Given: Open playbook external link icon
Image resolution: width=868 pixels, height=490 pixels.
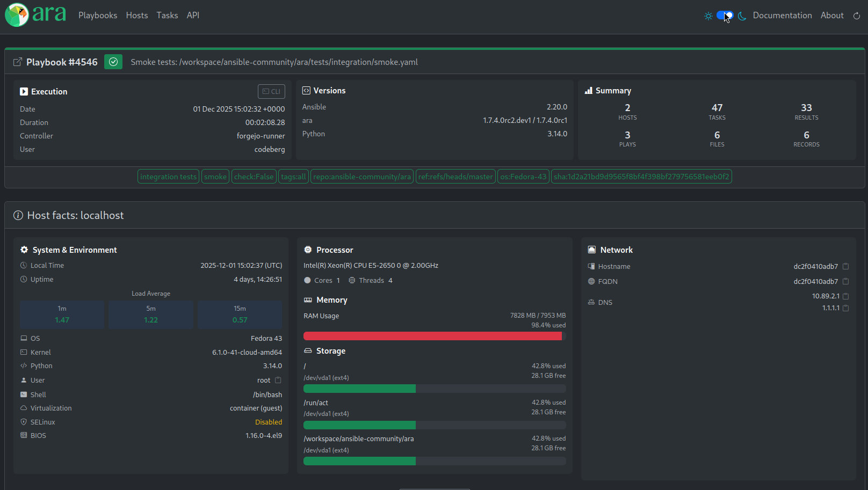Looking at the screenshot, I should [18, 62].
